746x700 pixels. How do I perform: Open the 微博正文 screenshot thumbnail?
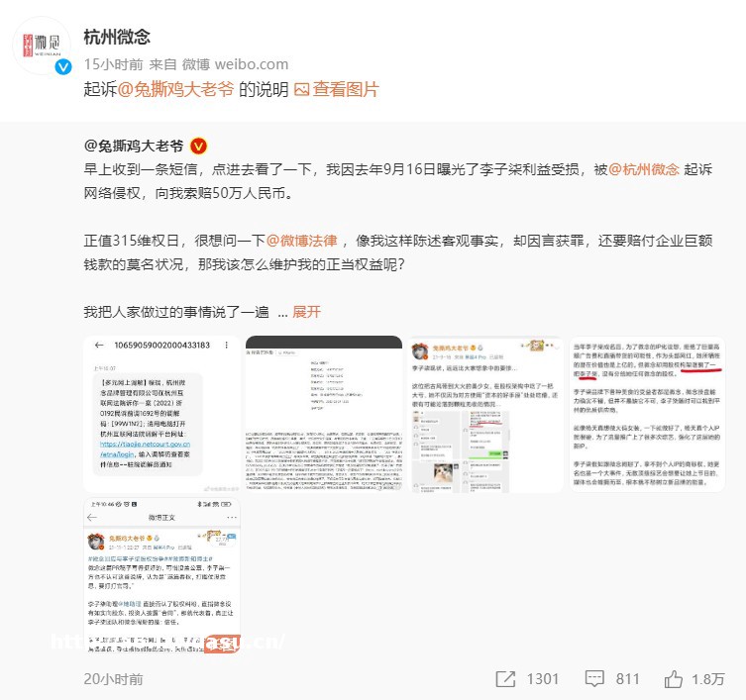click(161, 576)
